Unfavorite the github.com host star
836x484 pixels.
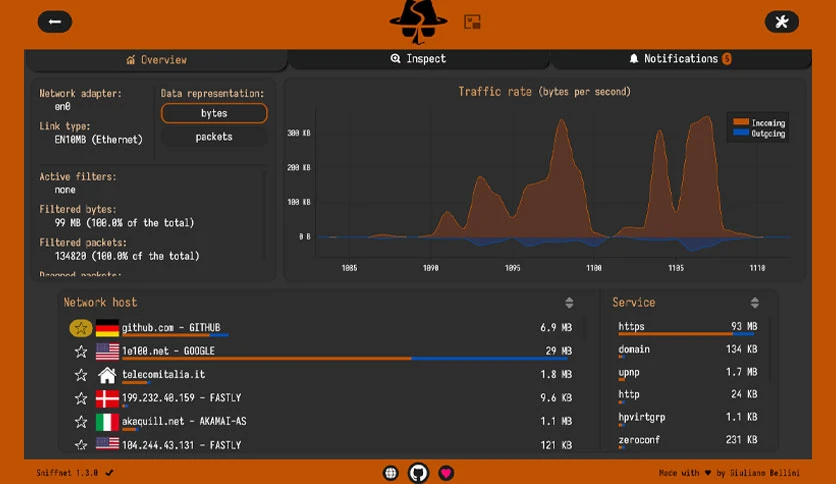(81, 328)
